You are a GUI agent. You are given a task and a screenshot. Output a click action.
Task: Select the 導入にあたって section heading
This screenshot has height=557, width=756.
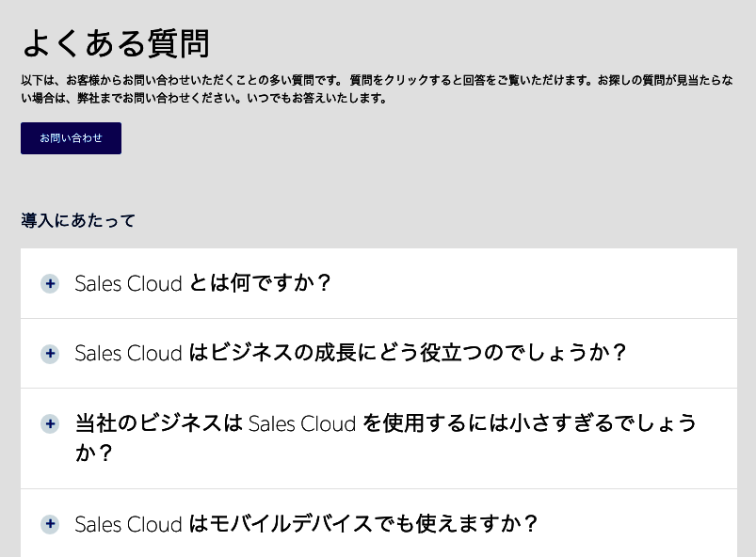(x=77, y=221)
